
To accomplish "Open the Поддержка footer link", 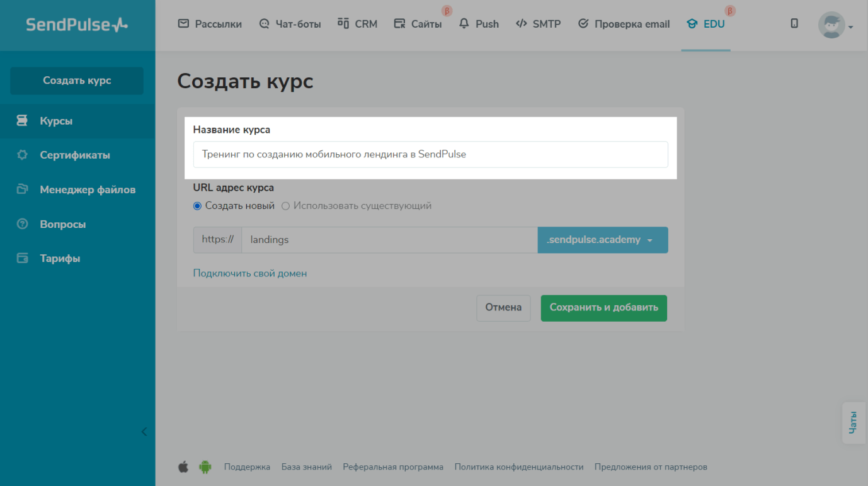I will point(247,467).
